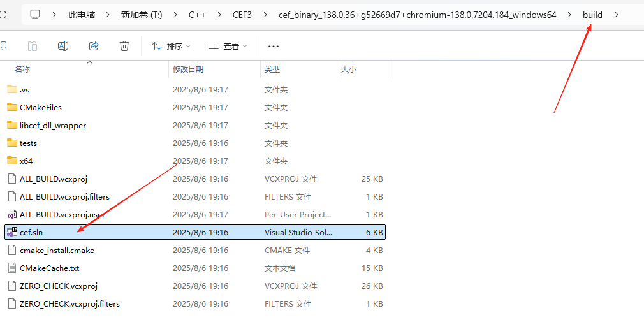Click the 25 KB size of ALL_BUILD.vcxproj
This screenshot has height=336, width=644.
(x=372, y=179)
